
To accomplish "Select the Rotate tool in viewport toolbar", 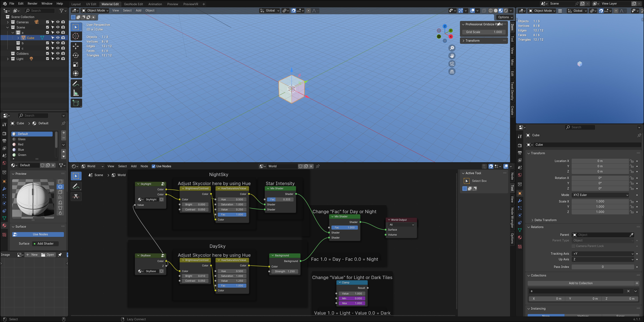I will (x=76, y=56).
